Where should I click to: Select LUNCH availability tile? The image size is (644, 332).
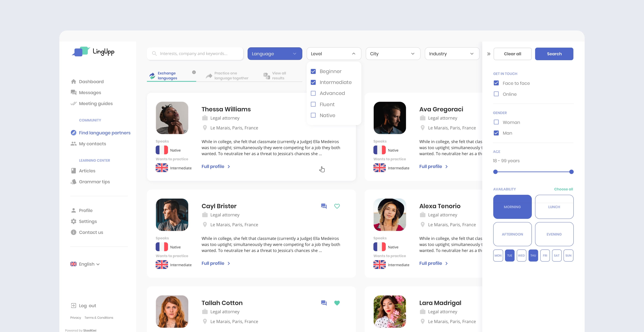point(554,207)
